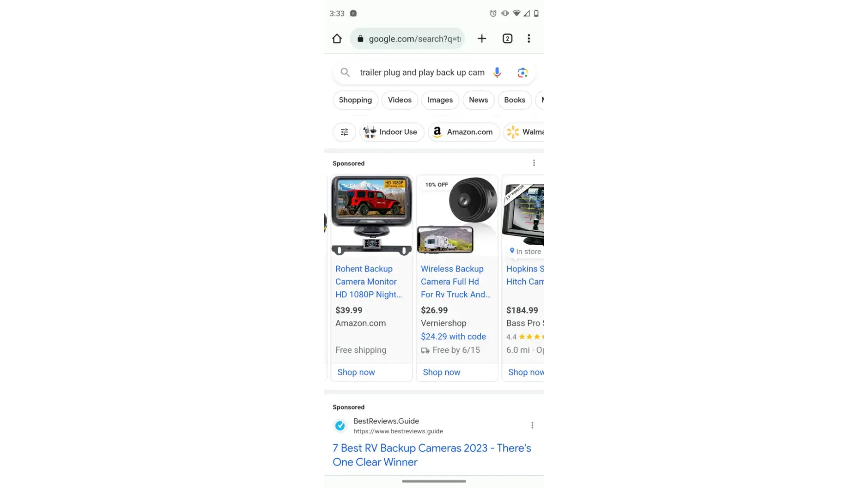Open the Wireless Backup Camera product thumbnail

pos(457,215)
